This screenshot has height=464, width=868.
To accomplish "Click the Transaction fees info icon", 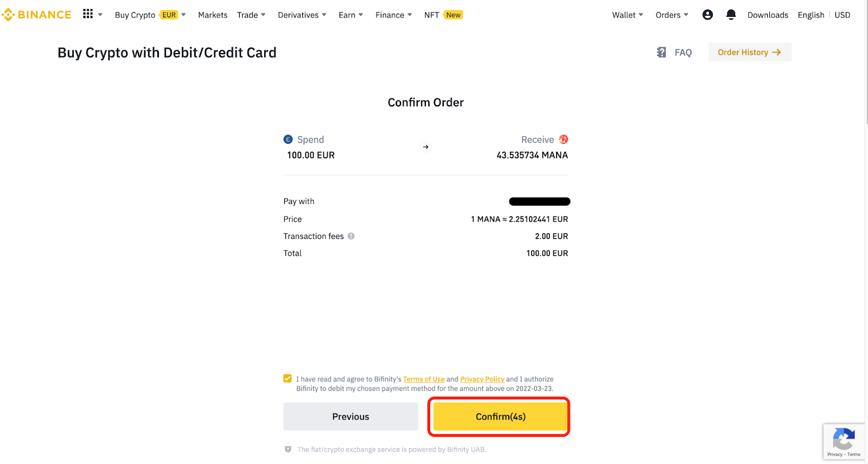I will coord(351,236).
